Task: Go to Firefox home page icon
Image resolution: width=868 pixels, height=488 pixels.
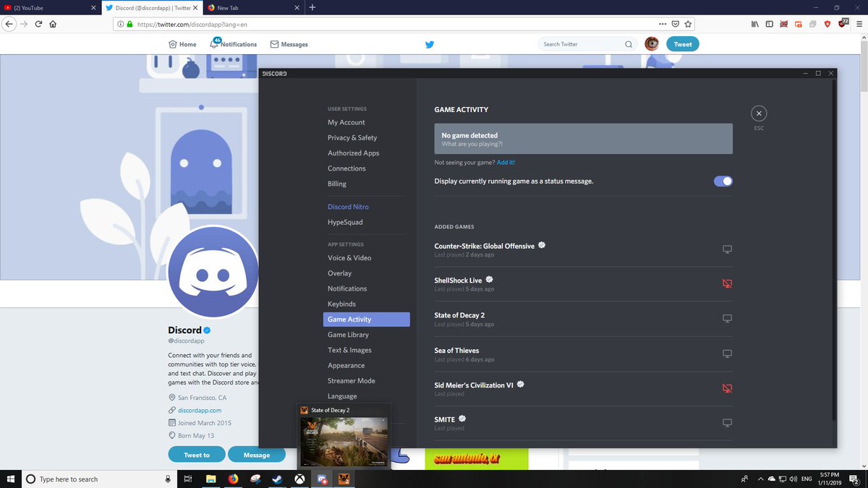Action: [x=54, y=24]
